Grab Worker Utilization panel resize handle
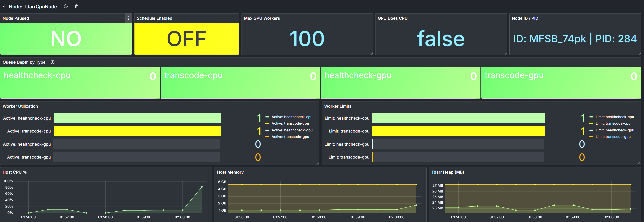644x222 pixels. click(317, 163)
